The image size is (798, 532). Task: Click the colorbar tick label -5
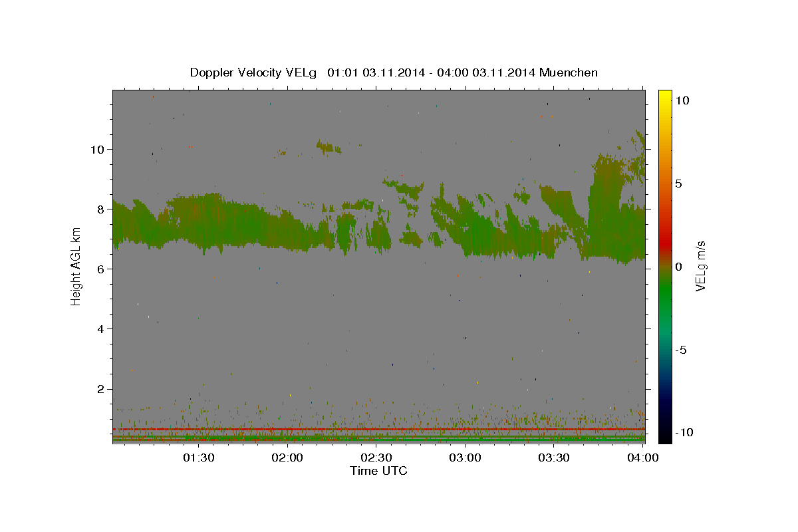(x=682, y=350)
